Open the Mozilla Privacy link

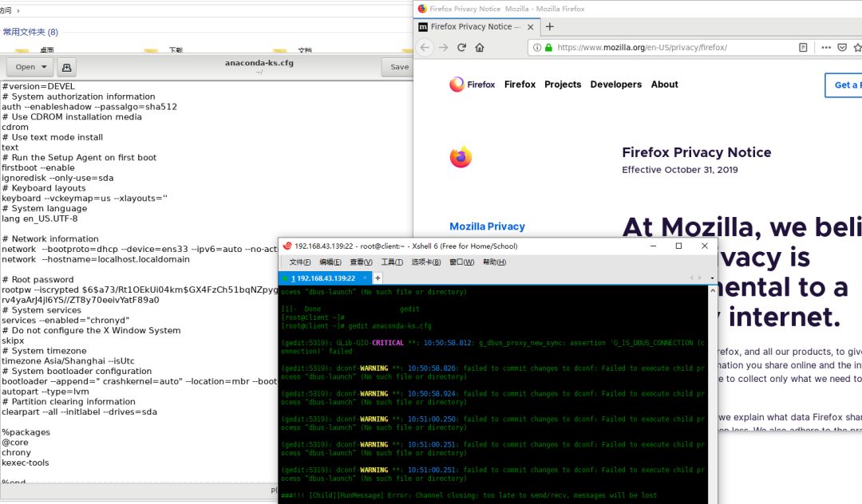[x=487, y=226]
